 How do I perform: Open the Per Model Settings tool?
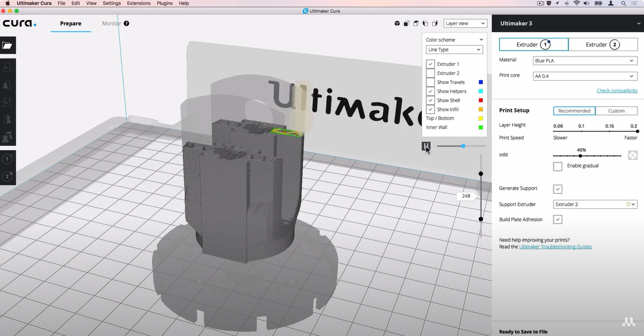coord(8,137)
